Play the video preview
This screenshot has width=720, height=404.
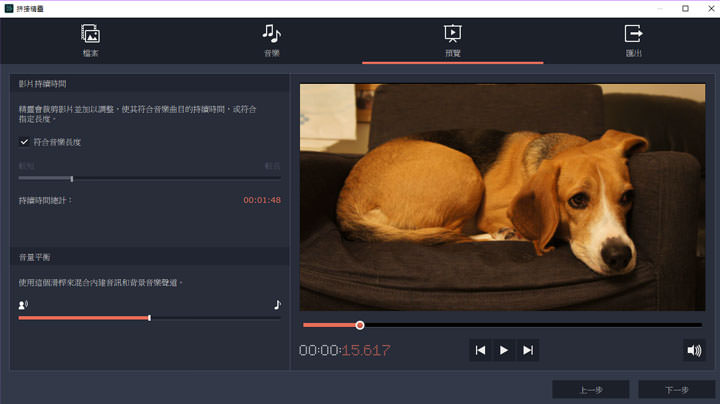(x=504, y=350)
